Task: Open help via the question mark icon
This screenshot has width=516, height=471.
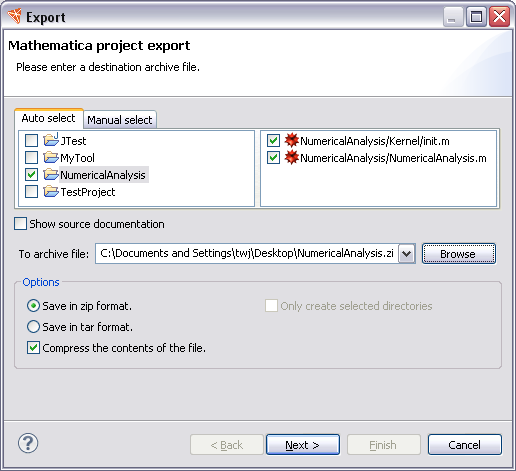Action: [x=28, y=443]
